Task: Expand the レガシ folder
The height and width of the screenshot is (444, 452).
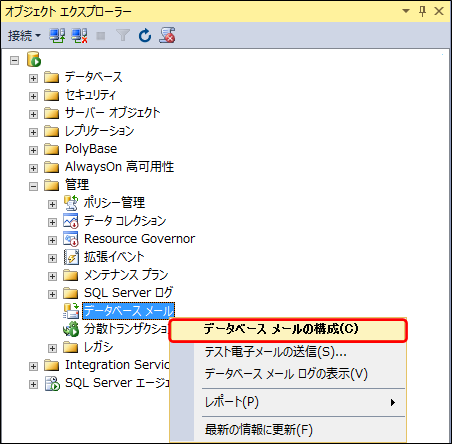Action: click(x=52, y=348)
